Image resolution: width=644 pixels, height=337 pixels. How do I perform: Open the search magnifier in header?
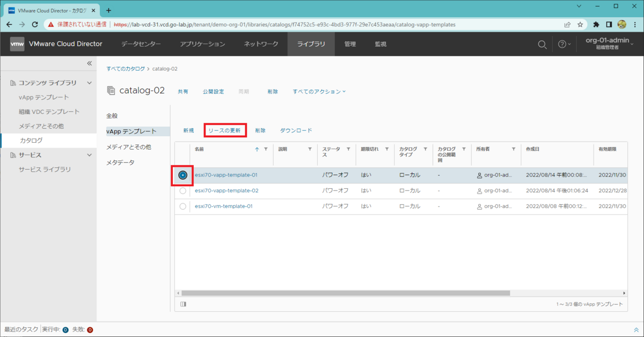point(543,44)
